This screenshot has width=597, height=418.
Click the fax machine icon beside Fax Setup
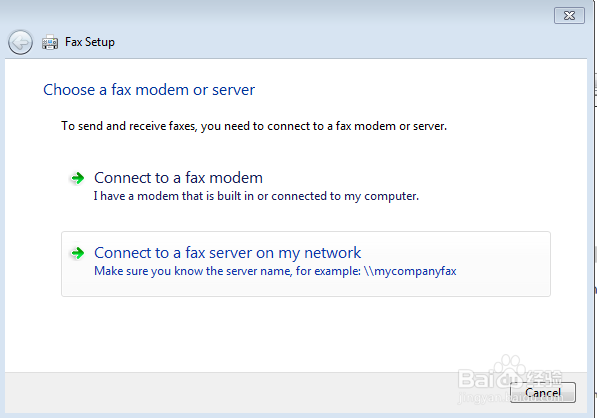point(50,42)
